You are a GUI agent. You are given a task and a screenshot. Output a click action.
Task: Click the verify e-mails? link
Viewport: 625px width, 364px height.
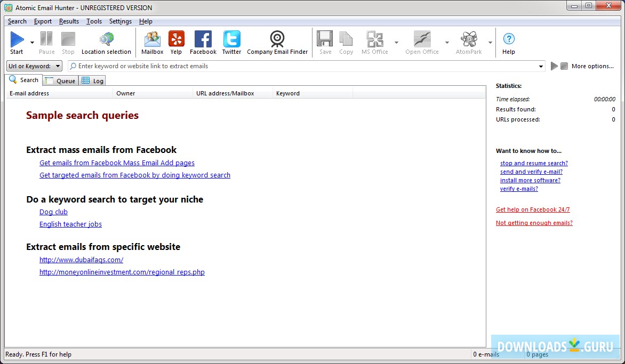pyautogui.click(x=519, y=189)
